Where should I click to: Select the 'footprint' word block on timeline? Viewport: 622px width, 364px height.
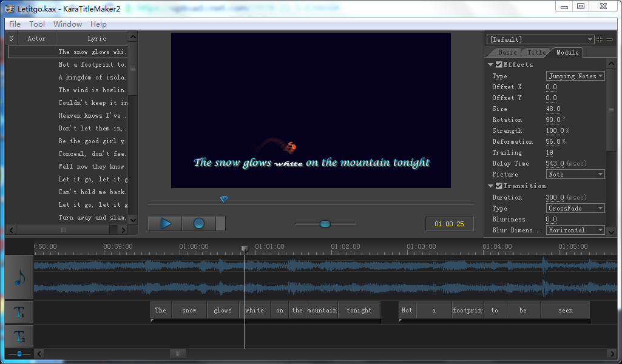(x=467, y=311)
